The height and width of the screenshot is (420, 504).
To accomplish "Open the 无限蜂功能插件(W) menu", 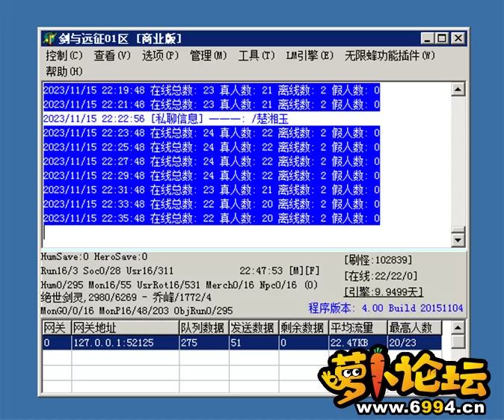I will [390, 55].
